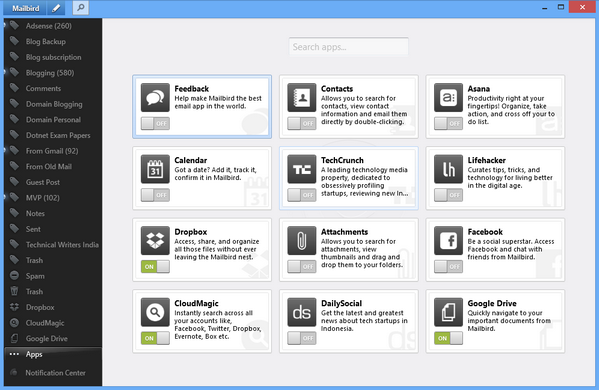Click the CloudMagic magnifier app icon
This screenshot has width=599, height=390.
click(155, 312)
